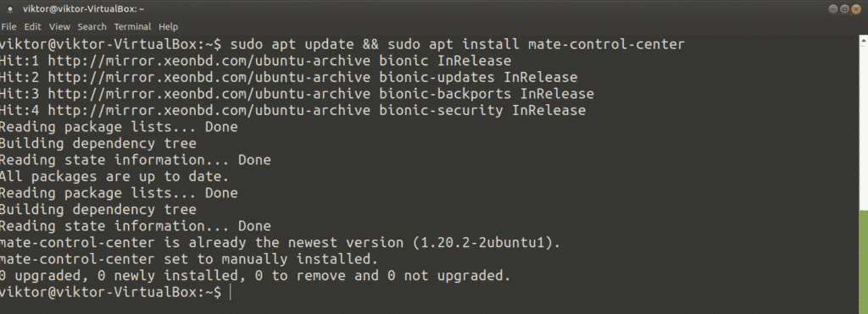Screen dimensions: 868x314
Task: Open the Terminal menu
Action: [x=132, y=26]
